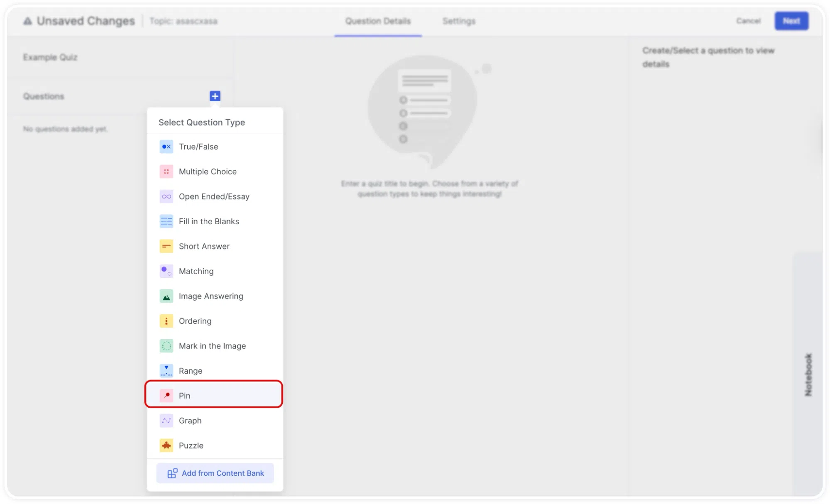The image size is (830, 504).
Task: Click the Fill in the Blanks icon
Action: coord(166,221)
